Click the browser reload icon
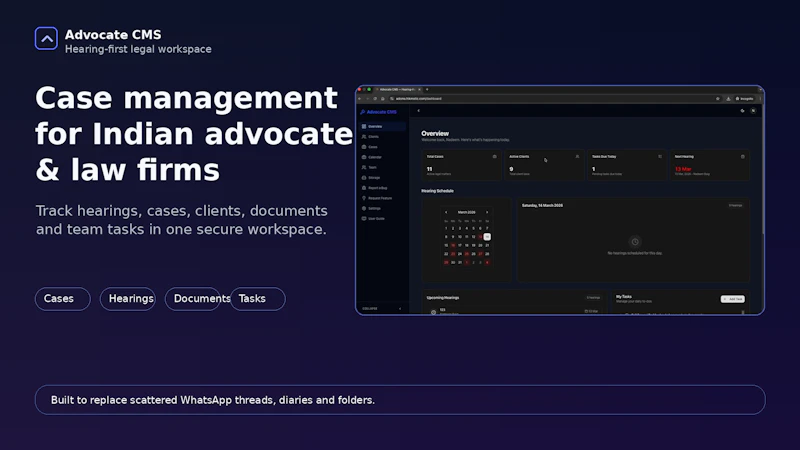 coord(375,98)
